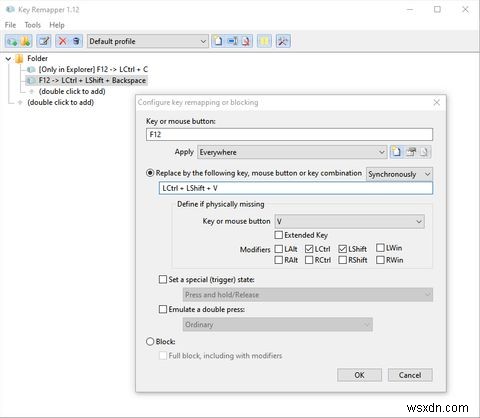Enable the RShift modifier checkbox
Screen dimensions: 480x418
click(343, 260)
